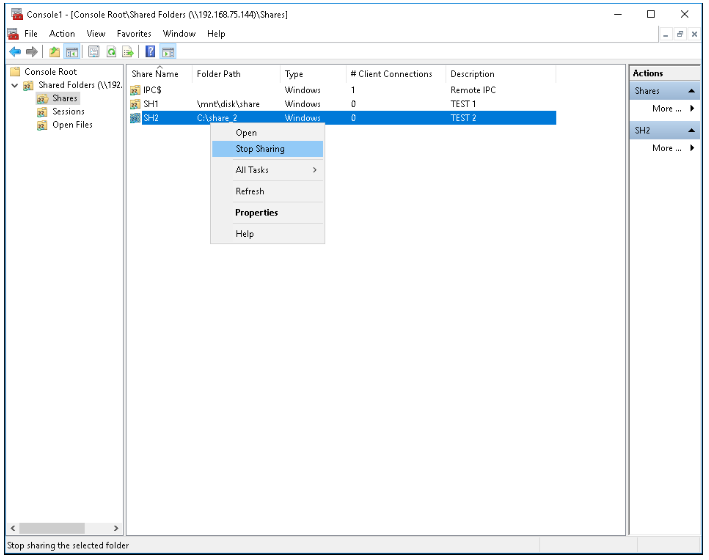Viewport: 709px width, 560px height.
Task: Collapse the Shared Folders tree node
Action: [14, 86]
